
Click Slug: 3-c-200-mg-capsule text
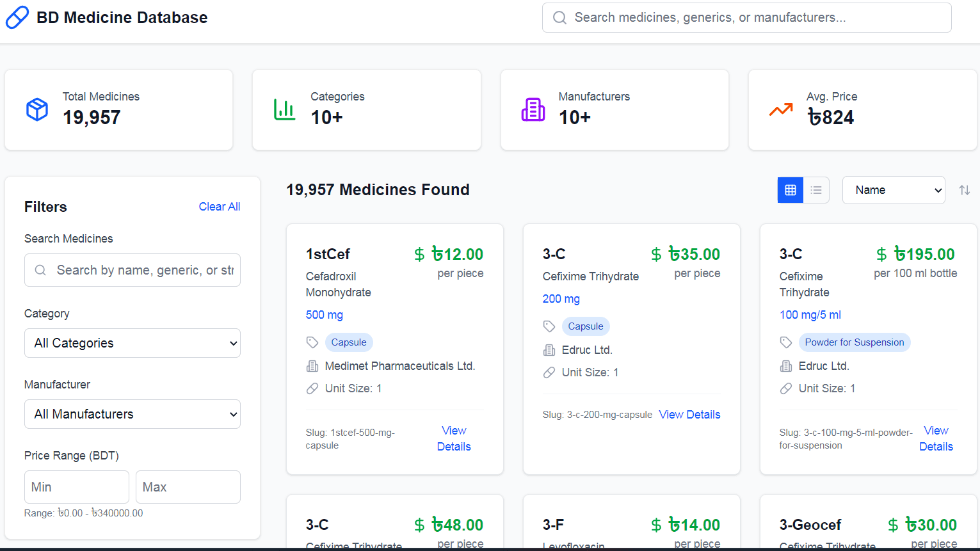click(597, 415)
